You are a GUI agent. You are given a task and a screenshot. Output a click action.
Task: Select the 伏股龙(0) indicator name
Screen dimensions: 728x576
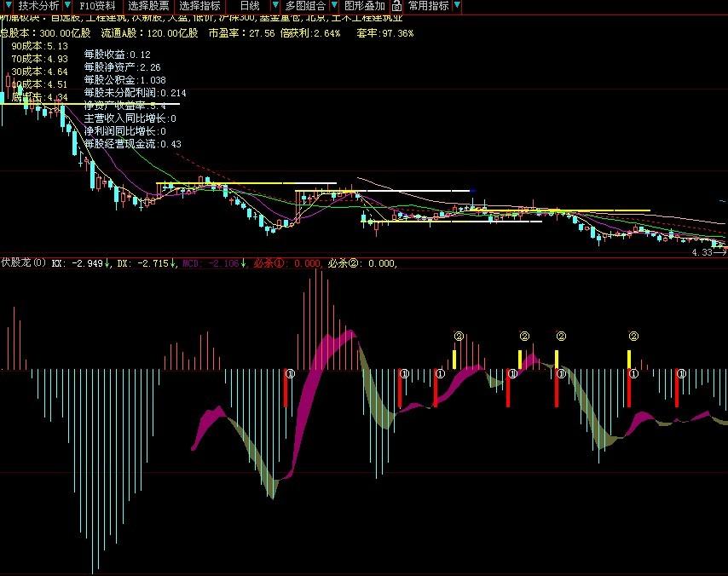coord(23,263)
